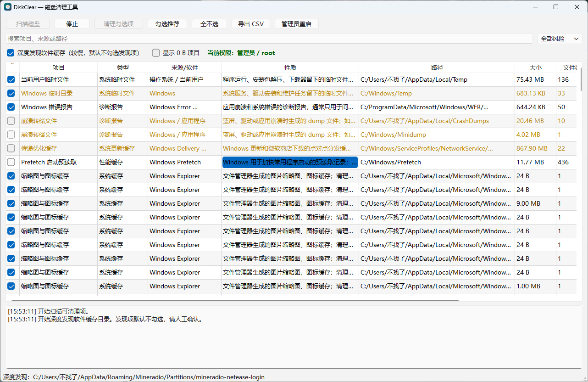
Task: Click the 性能缓存 type cell
Action: click(123, 162)
